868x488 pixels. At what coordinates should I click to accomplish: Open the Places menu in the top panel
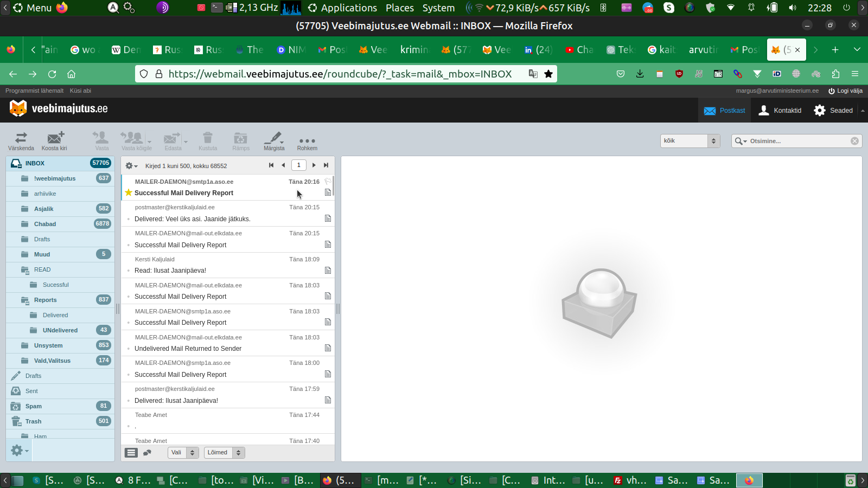[400, 8]
